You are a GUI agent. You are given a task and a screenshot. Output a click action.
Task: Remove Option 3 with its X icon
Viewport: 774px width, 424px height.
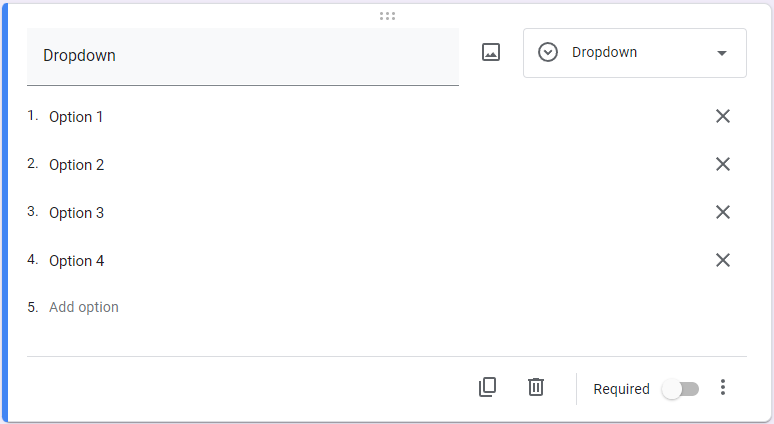tap(723, 212)
